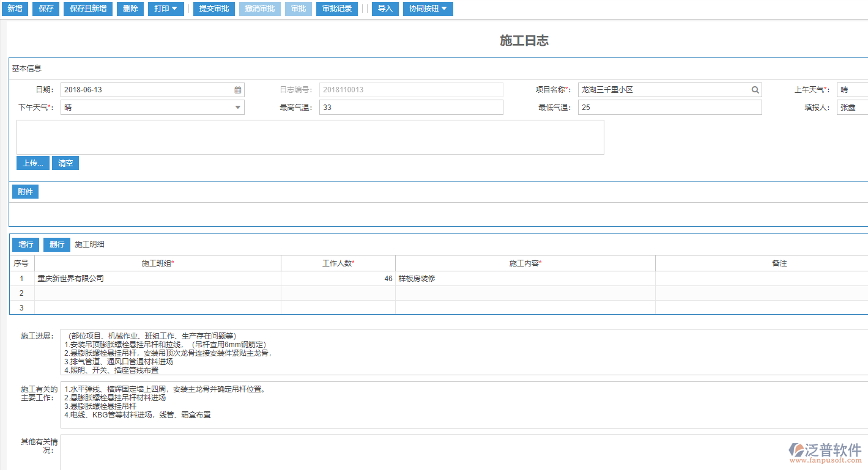This screenshot has width=868, height=470.
Task: Click the 上传... upload button
Action: pos(33,163)
